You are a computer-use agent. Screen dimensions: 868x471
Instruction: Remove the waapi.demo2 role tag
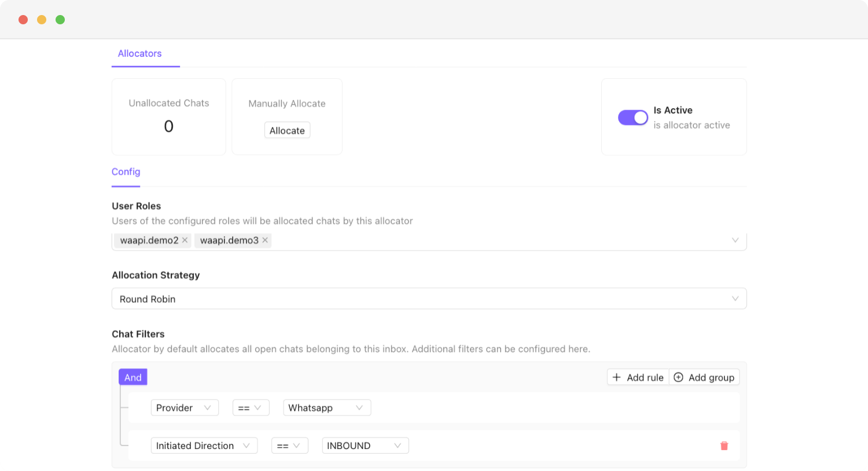point(185,240)
